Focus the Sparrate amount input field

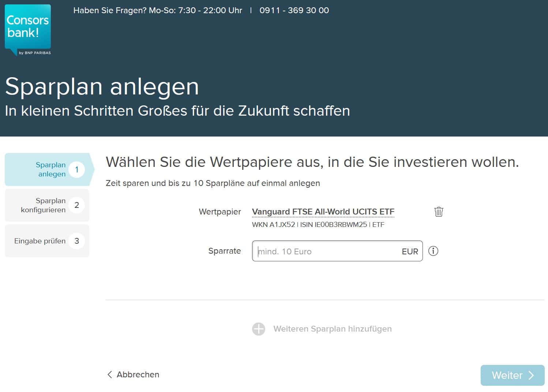(337, 251)
